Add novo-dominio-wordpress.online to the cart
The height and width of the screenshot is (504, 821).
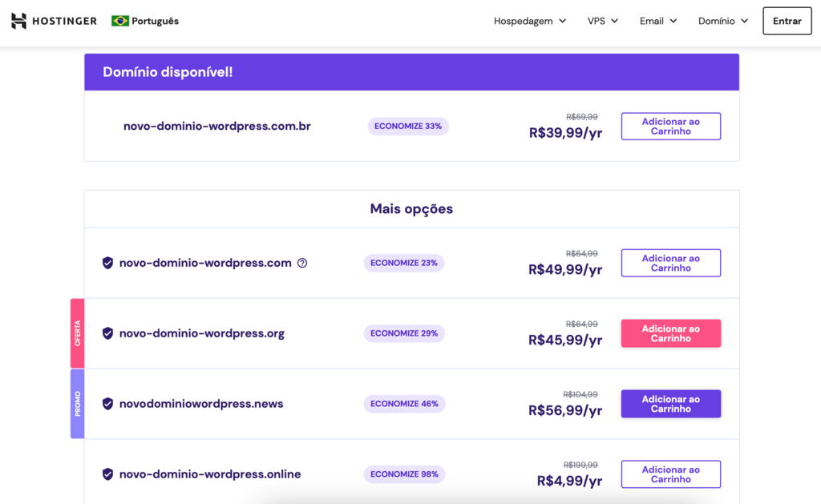point(670,474)
